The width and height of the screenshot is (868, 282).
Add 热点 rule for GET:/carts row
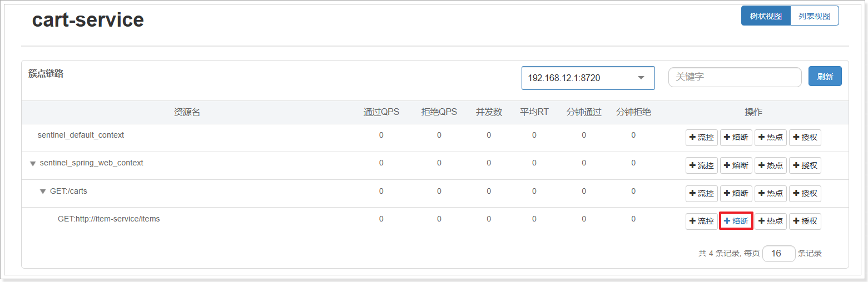[x=771, y=193]
